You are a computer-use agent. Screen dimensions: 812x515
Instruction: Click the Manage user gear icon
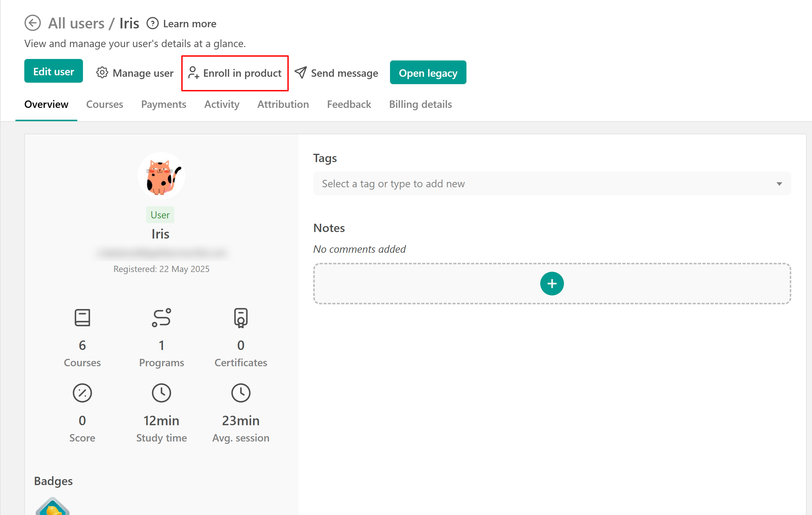click(102, 73)
